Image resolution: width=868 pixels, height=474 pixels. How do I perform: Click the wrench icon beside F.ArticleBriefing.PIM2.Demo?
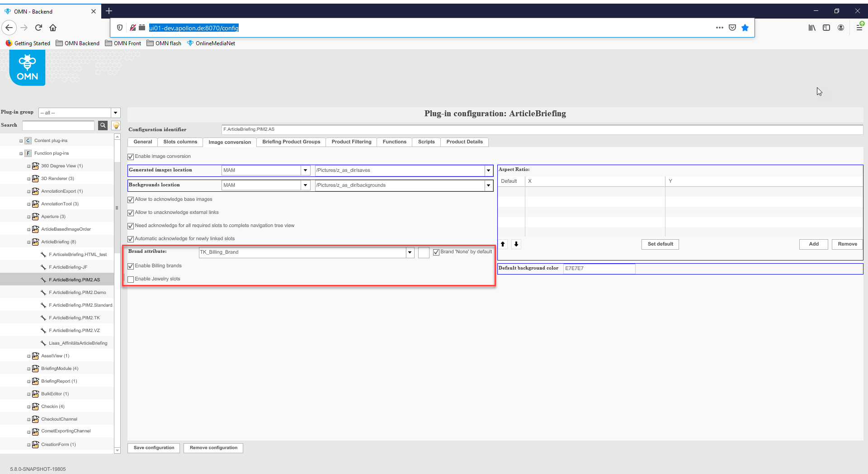(43, 292)
